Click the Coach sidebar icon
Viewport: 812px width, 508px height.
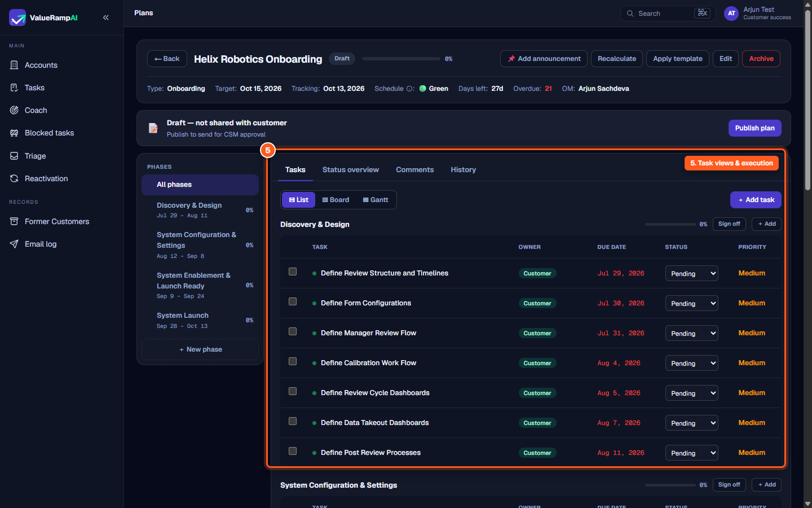pyautogui.click(x=14, y=110)
